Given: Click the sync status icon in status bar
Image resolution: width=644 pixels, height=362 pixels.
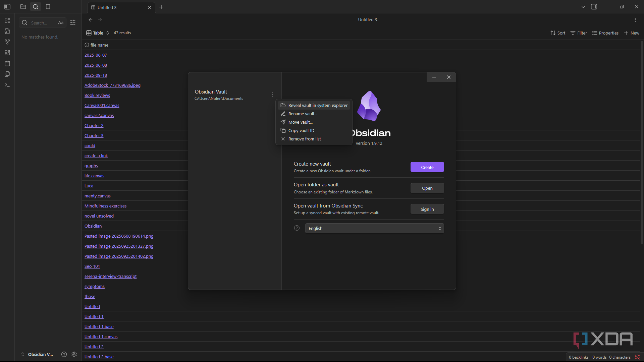Looking at the screenshot, I should point(637,357).
